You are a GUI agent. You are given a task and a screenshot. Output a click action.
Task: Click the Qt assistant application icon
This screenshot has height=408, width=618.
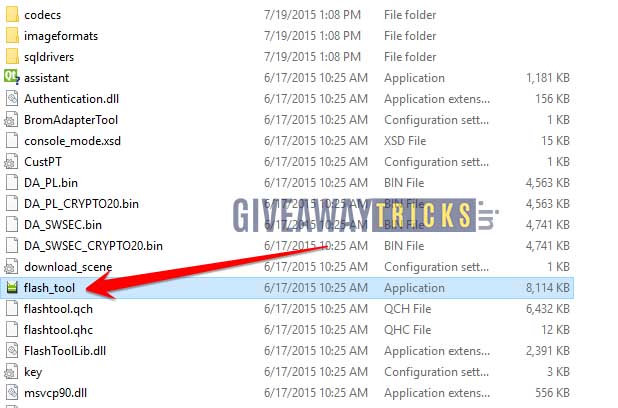[x=11, y=77]
